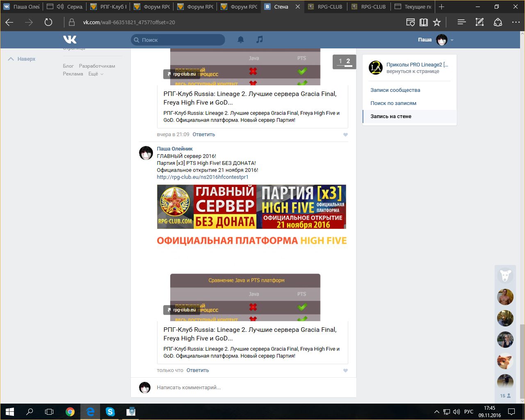525x420 pixels.
Task: Switch input language РУС indicator
Action: (x=469, y=412)
